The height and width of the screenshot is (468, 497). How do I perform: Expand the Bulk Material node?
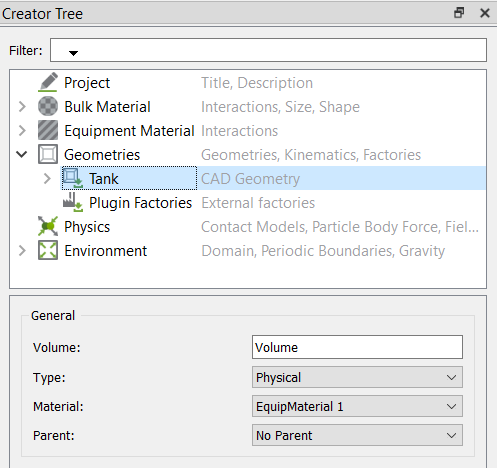[22, 107]
